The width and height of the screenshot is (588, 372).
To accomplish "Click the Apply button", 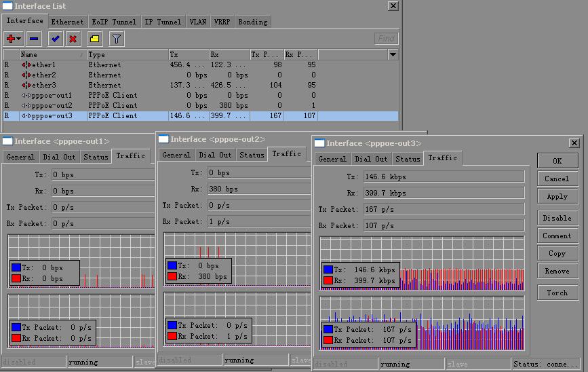I will point(557,196).
